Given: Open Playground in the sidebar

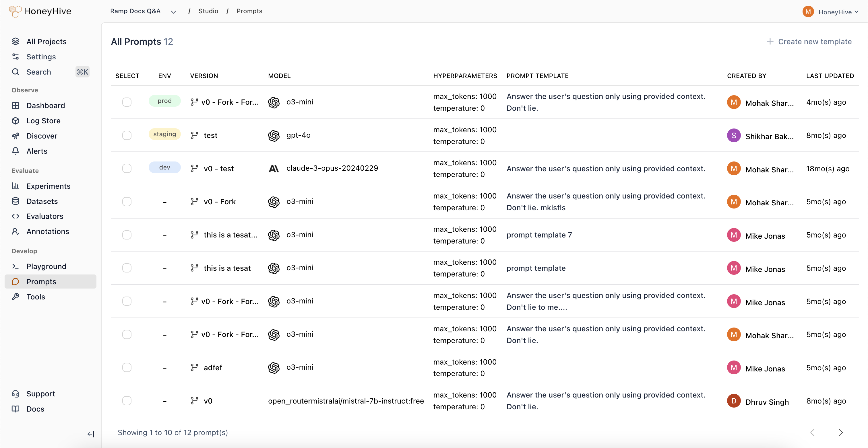Looking at the screenshot, I should (46, 266).
